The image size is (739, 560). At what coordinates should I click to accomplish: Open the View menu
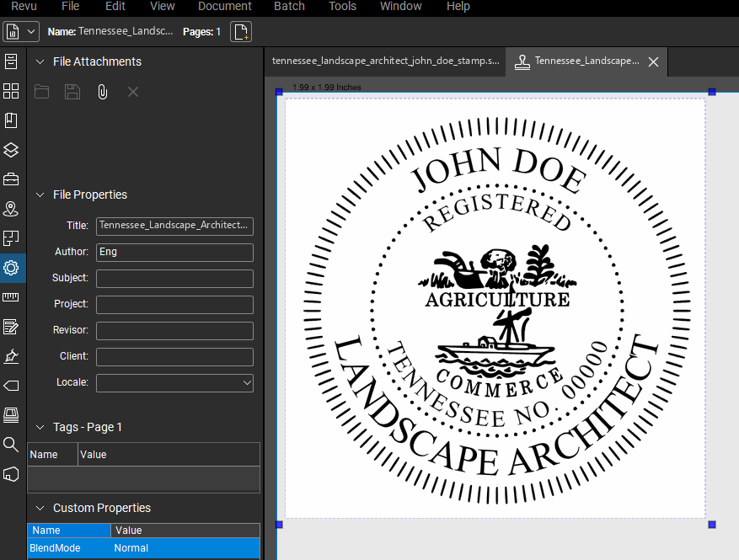click(x=162, y=6)
